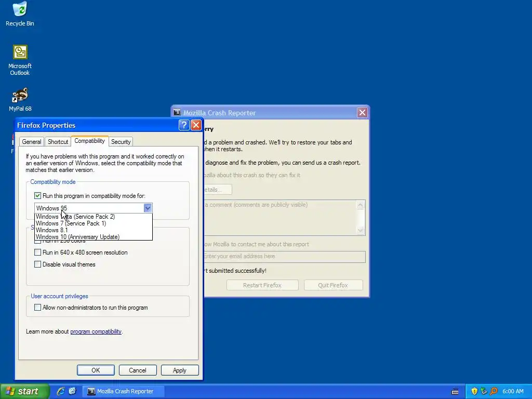Click the security shield tray icon
Viewport: 532px width, 399px height.
(474, 391)
